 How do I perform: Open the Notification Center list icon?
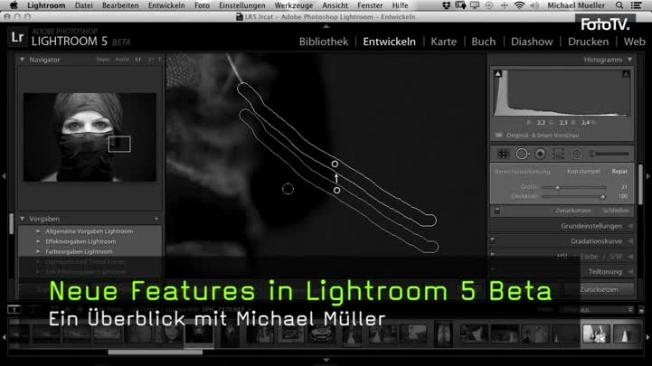tap(636, 5)
